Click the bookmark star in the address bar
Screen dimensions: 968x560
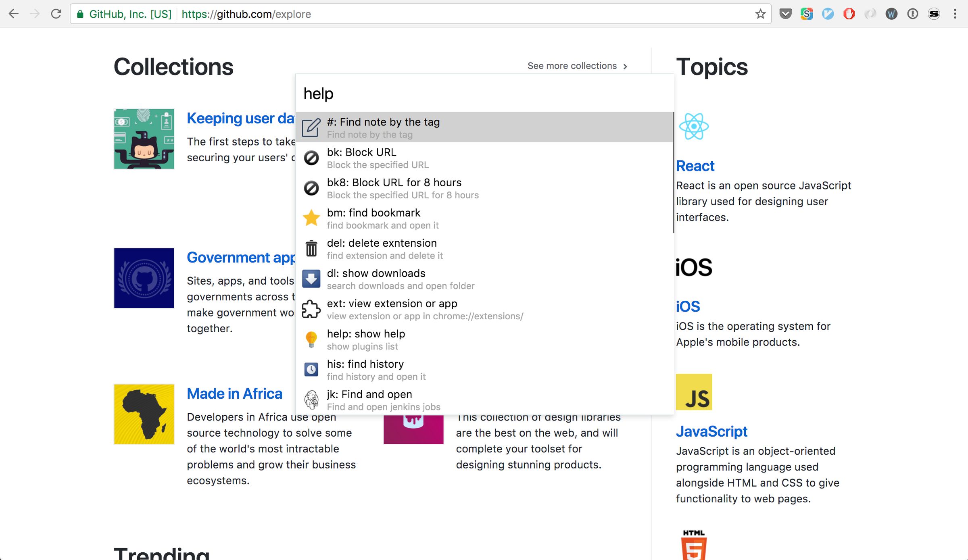click(760, 14)
